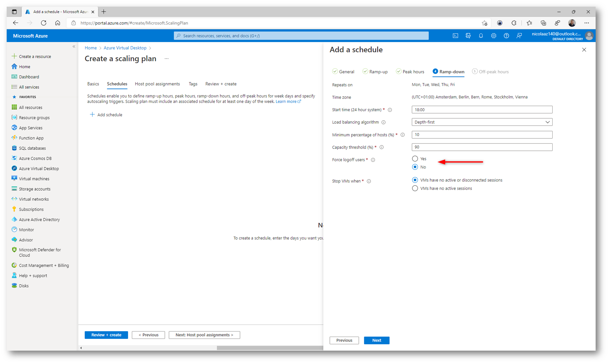Open Cost Management + Billing in sidebar
Viewport: 609px width, 364px height.
[44, 265]
